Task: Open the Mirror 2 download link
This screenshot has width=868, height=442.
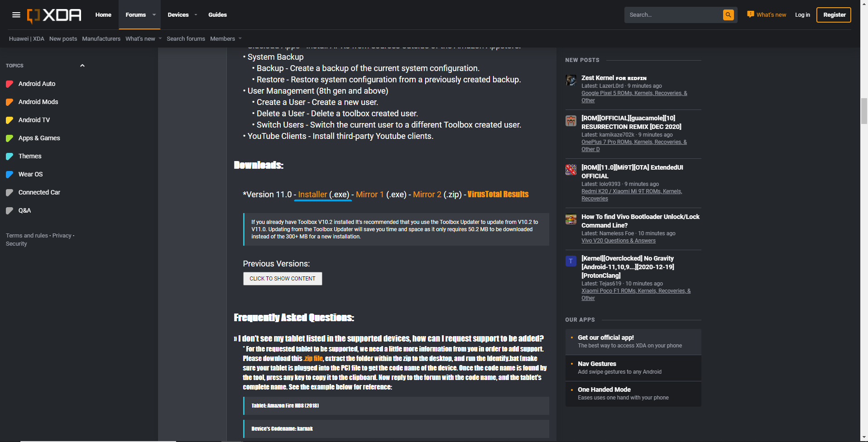Action: (x=427, y=195)
